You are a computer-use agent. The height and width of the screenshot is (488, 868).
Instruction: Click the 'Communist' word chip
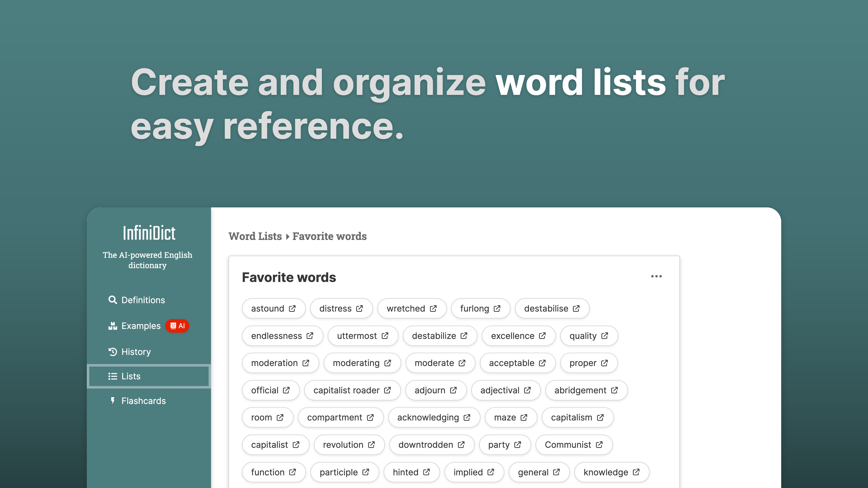tap(568, 445)
